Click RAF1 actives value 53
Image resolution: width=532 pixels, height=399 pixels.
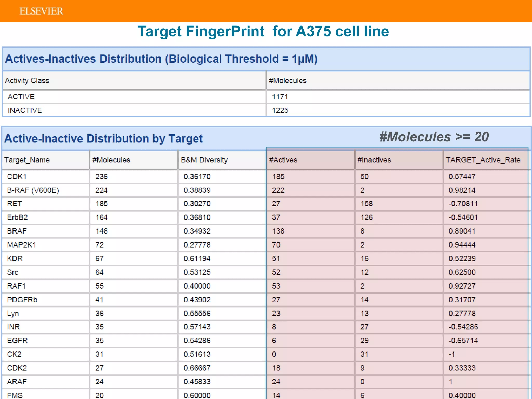click(x=276, y=286)
